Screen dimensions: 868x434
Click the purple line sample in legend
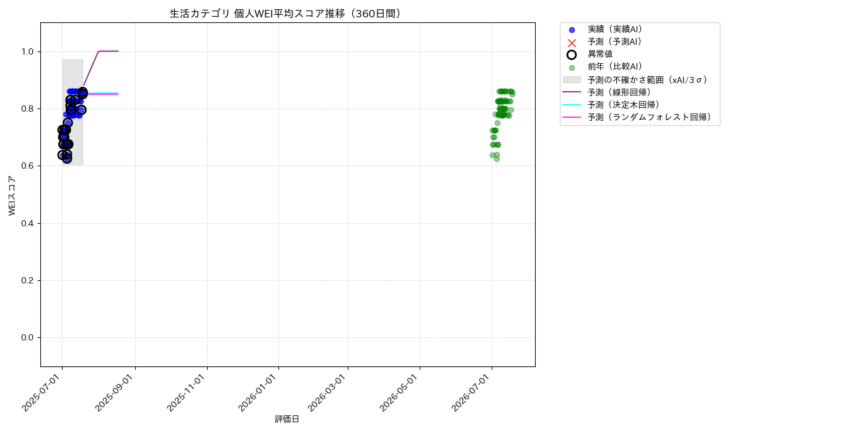click(572, 92)
